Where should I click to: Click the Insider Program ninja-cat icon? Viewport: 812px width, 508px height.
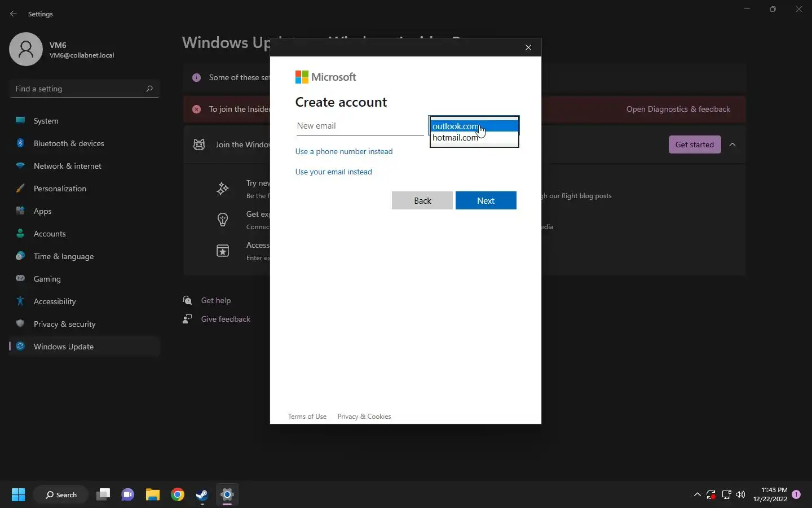point(199,144)
